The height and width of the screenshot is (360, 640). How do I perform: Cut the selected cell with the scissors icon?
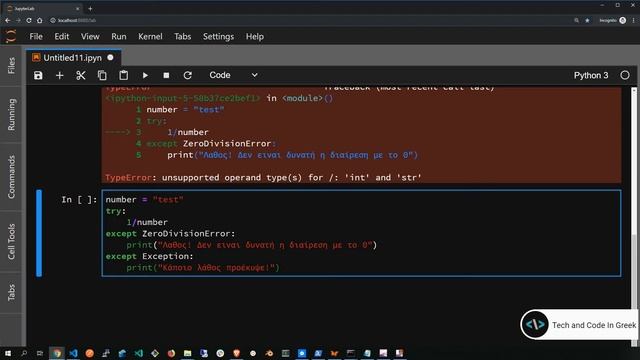tap(81, 76)
